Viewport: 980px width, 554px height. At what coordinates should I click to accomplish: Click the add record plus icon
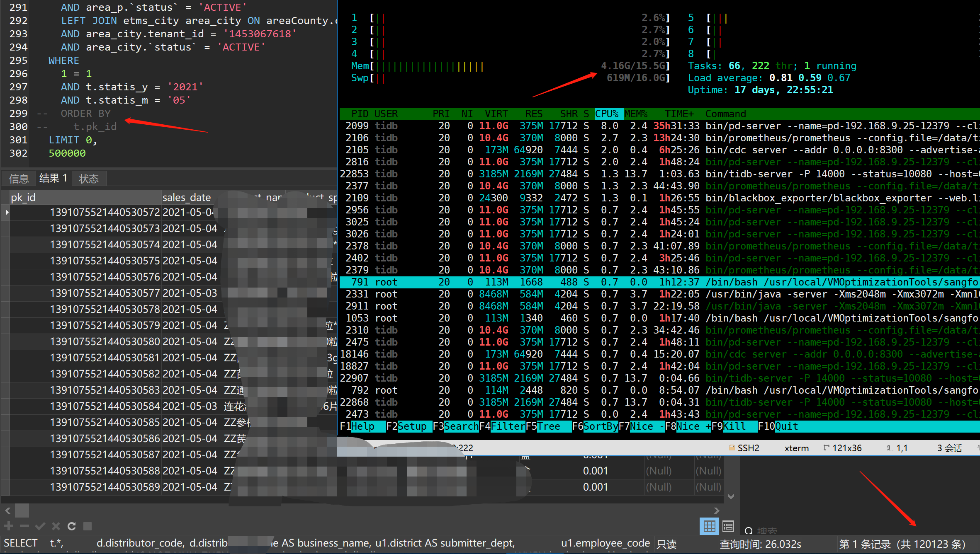(9, 526)
